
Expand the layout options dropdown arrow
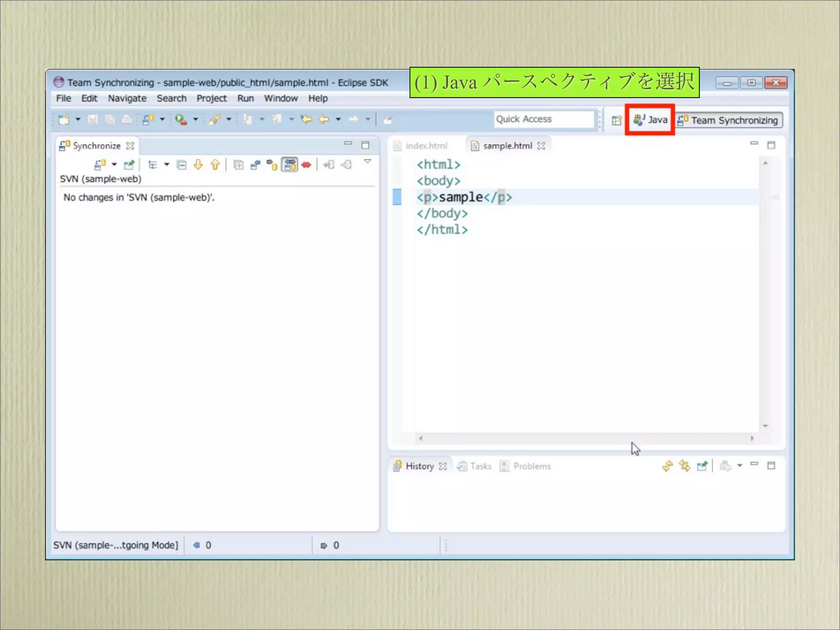click(167, 165)
